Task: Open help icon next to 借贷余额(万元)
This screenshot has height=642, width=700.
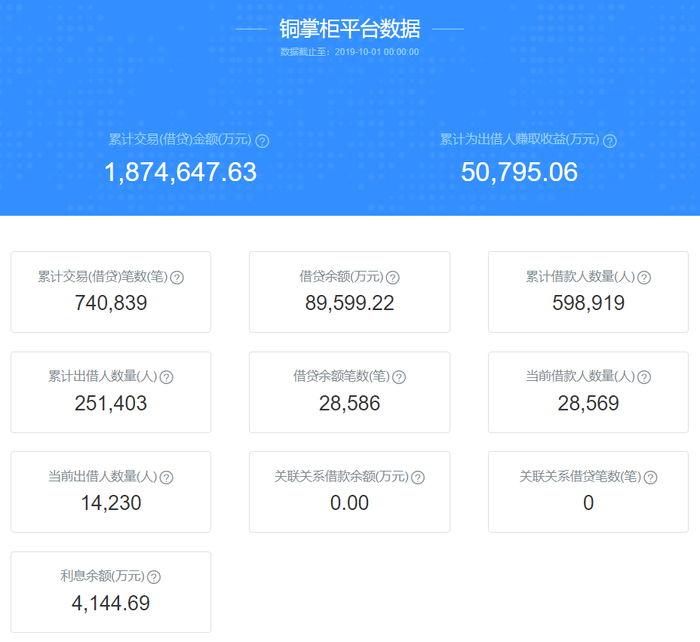Action: (392, 278)
